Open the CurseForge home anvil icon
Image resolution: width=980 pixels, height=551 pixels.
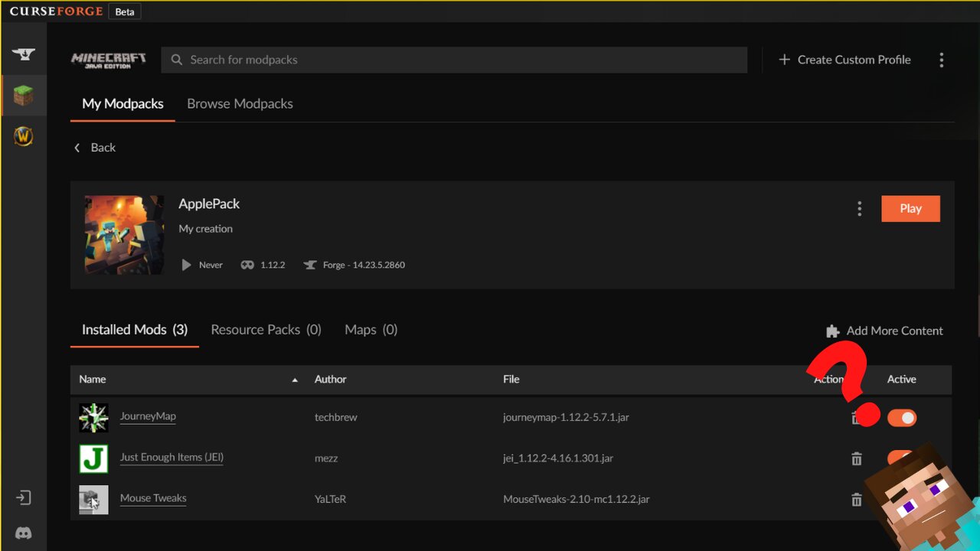pyautogui.click(x=23, y=54)
